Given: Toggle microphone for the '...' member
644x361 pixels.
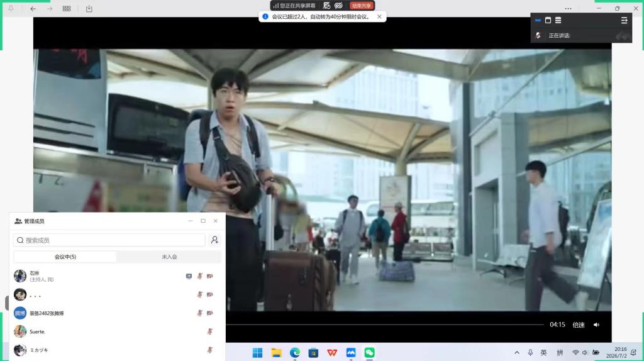Looking at the screenshot, I should point(199,294).
